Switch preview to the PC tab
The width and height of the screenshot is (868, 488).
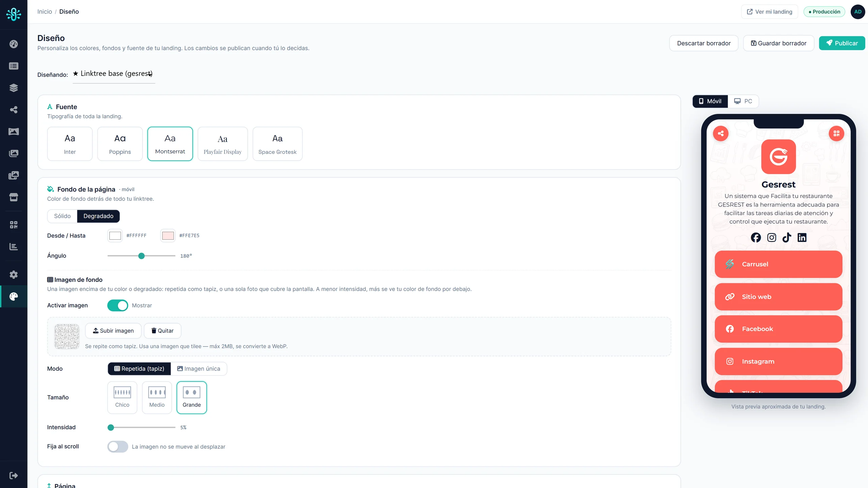pyautogui.click(x=743, y=101)
